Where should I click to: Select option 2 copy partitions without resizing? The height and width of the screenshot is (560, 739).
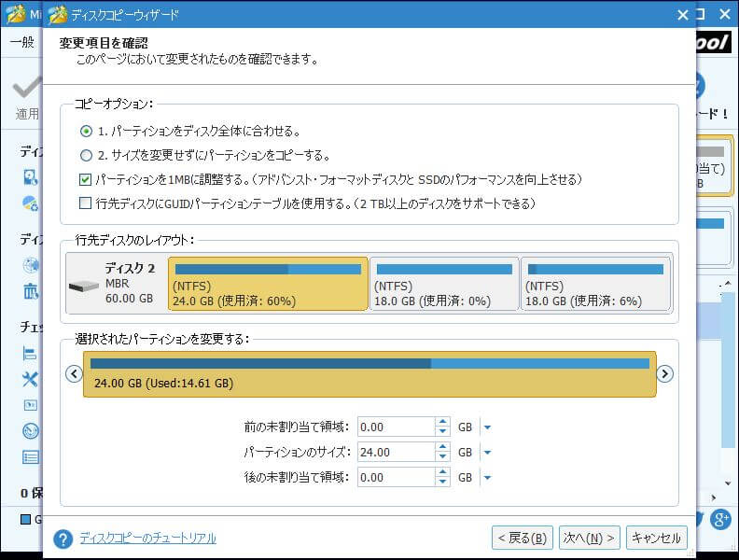(x=86, y=155)
